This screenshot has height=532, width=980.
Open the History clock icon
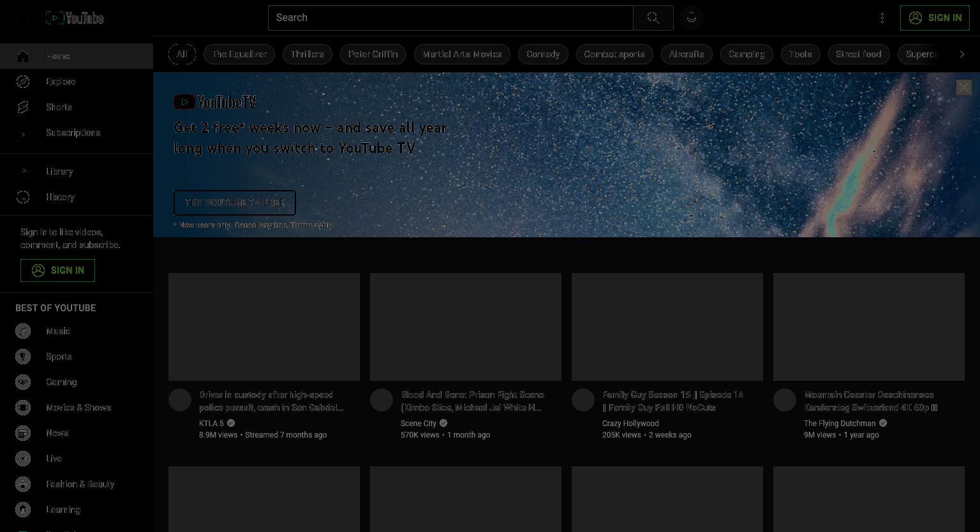point(23,197)
